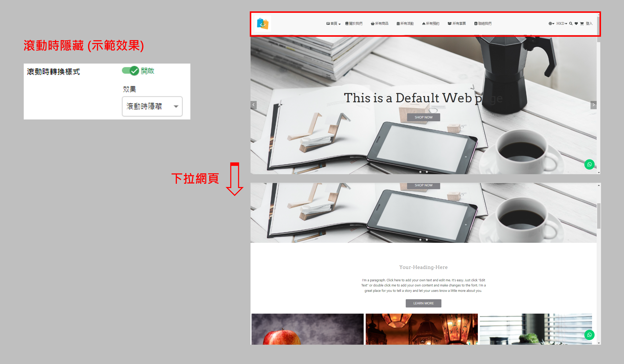Screen dimensions: 624x364
Task: Advance carousel with right arrow
Action: (593, 105)
